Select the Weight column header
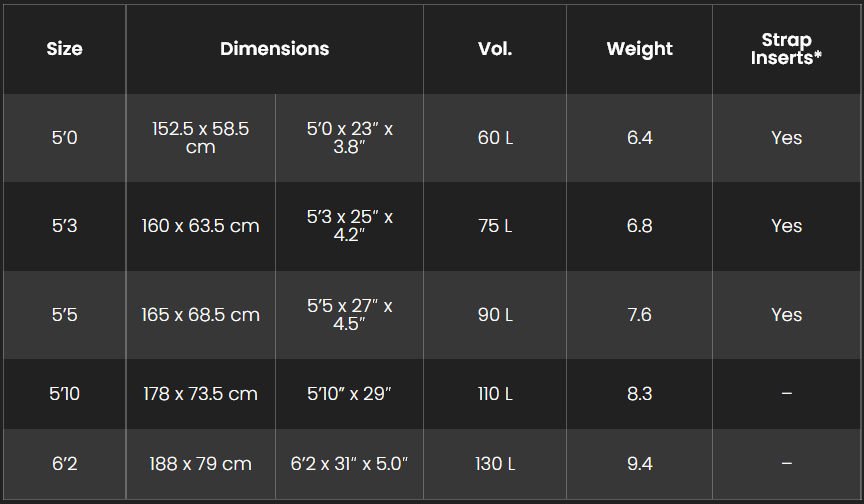Screen dimensions: 864x504 click(x=639, y=49)
